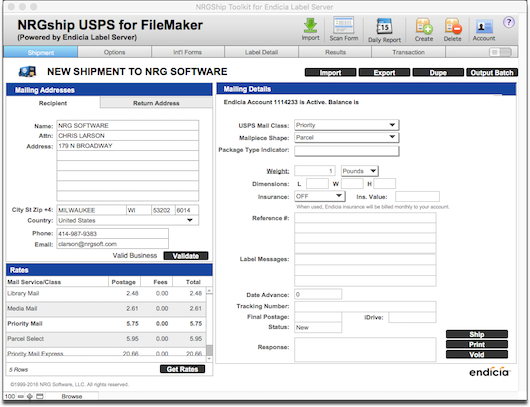
Task: Switch to the Results tab
Action: coord(335,52)
